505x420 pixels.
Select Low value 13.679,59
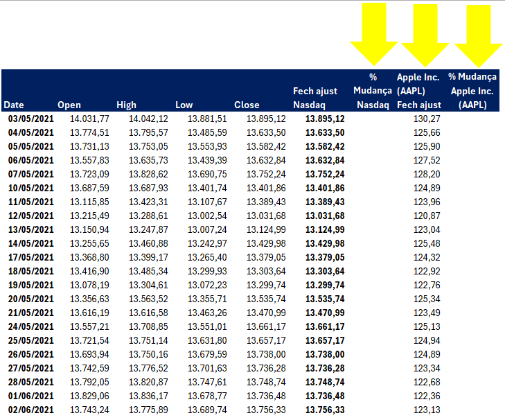pyautogui.click(x=207, y=354)
